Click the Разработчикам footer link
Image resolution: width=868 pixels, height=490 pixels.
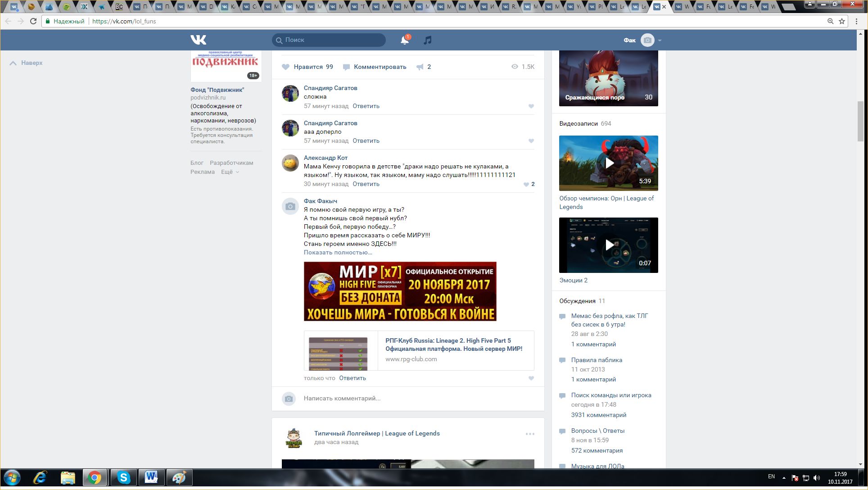tap(231, 163)
